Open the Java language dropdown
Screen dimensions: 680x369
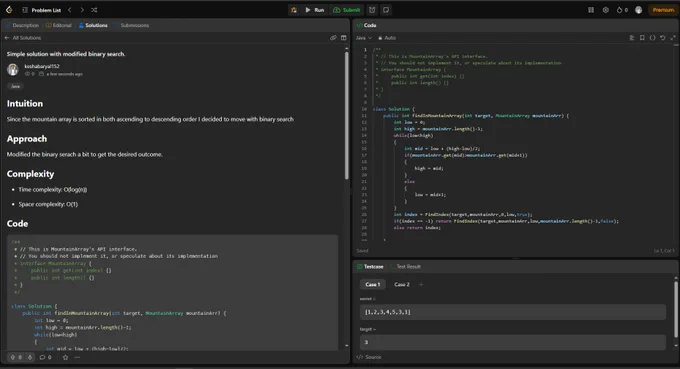364,38
